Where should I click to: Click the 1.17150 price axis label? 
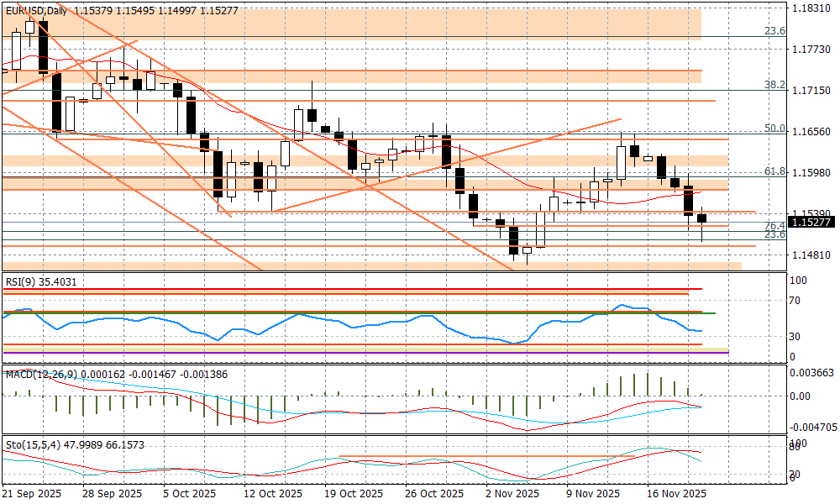click(811, 90)
